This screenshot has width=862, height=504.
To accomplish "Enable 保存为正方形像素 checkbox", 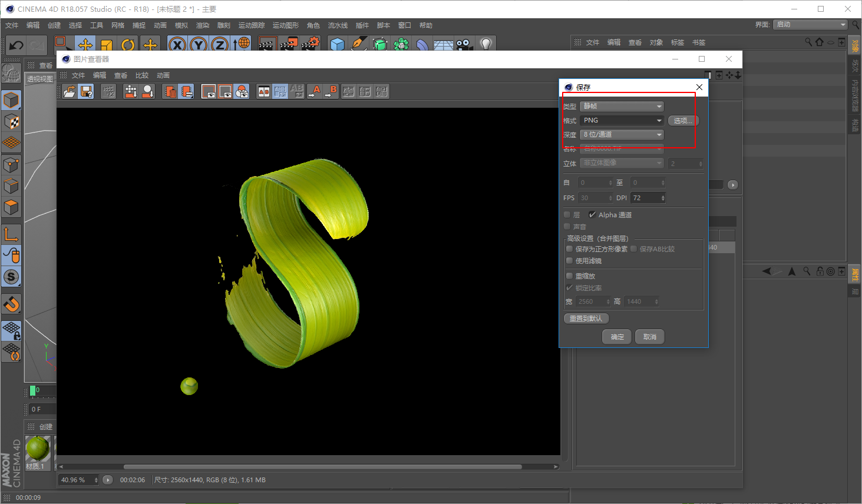I will [569, 249].
